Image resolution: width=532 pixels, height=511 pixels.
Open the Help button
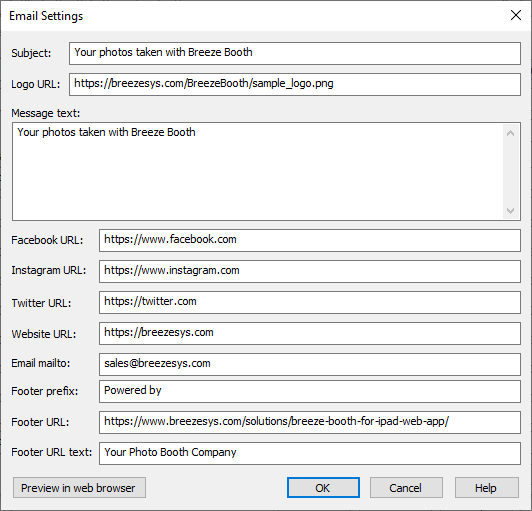(487, 488)
